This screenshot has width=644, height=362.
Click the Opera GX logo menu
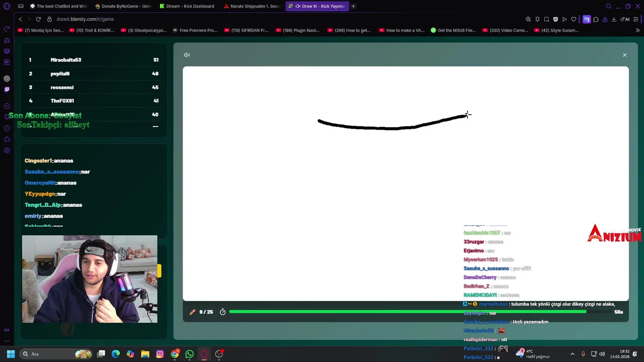pyautogui.click(x=7, y=7)
